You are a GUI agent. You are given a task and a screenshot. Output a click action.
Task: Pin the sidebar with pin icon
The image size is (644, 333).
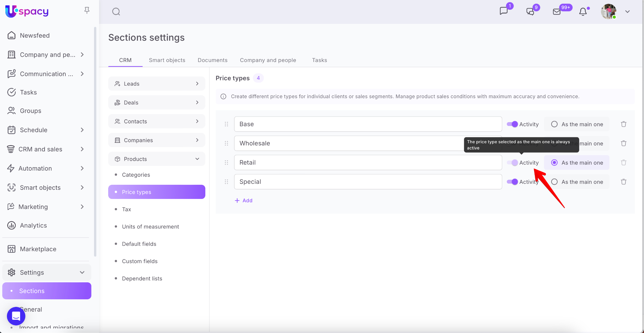click(87, 10)
